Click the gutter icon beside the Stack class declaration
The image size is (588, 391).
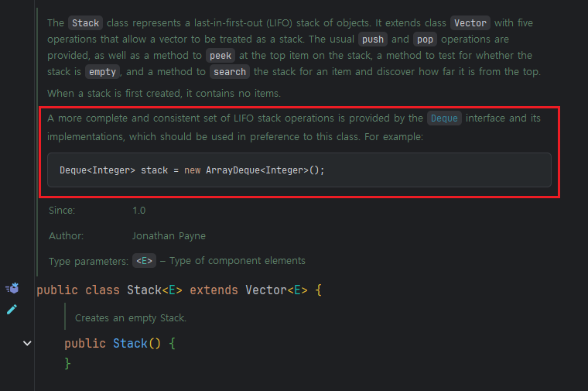pos(12,289)
